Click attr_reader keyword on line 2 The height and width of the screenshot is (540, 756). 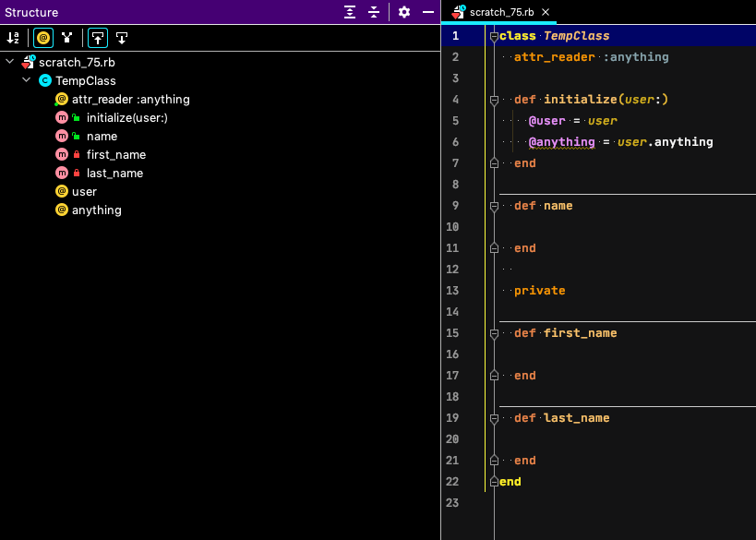pyautogui.click(x=555, y=57)
